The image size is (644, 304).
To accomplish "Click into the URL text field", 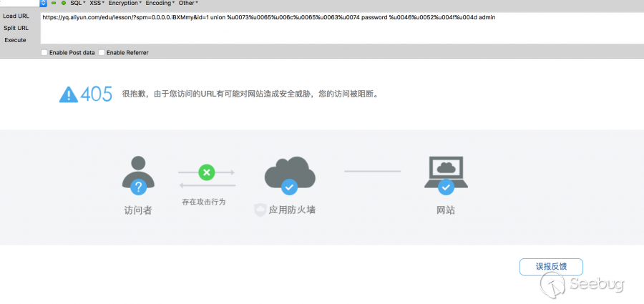I will 342,28.
